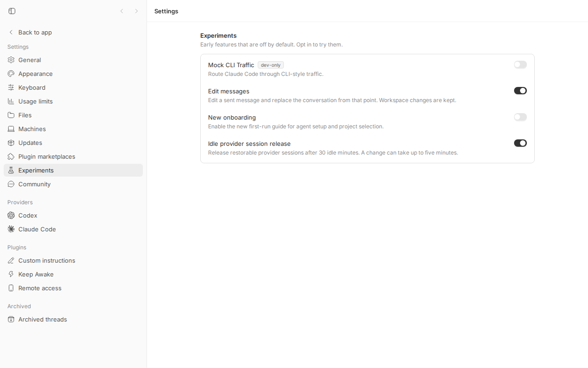Click the Codex logo icon
The image size is (588, 368).
[x=11, y=215]
